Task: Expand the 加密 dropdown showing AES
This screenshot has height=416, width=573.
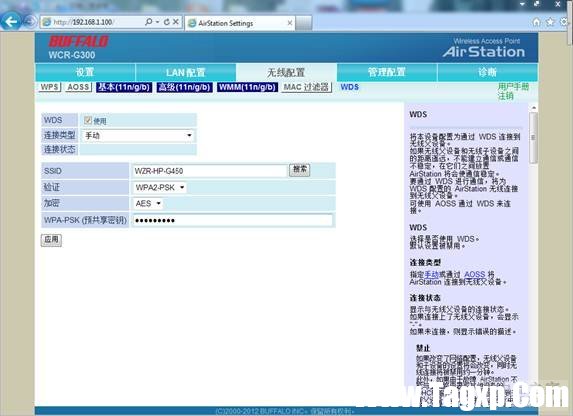Action: tap(148, 203)
